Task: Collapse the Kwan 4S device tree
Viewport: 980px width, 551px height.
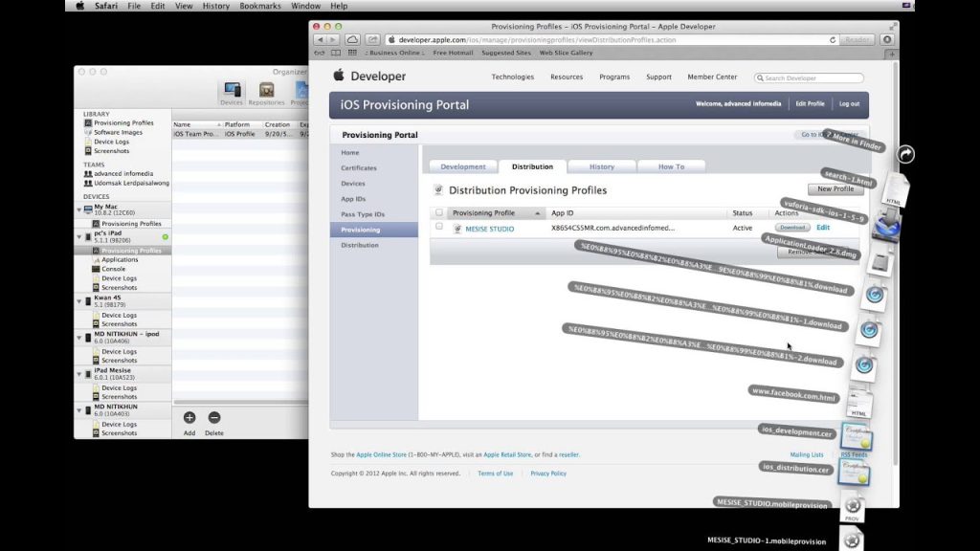Action: 79,301
